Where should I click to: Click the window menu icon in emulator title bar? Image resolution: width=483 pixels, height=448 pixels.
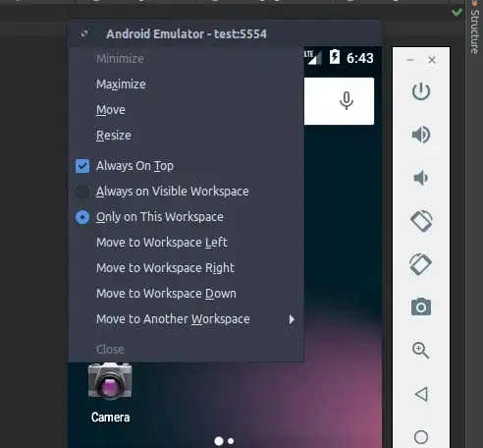tap(84, 33)
